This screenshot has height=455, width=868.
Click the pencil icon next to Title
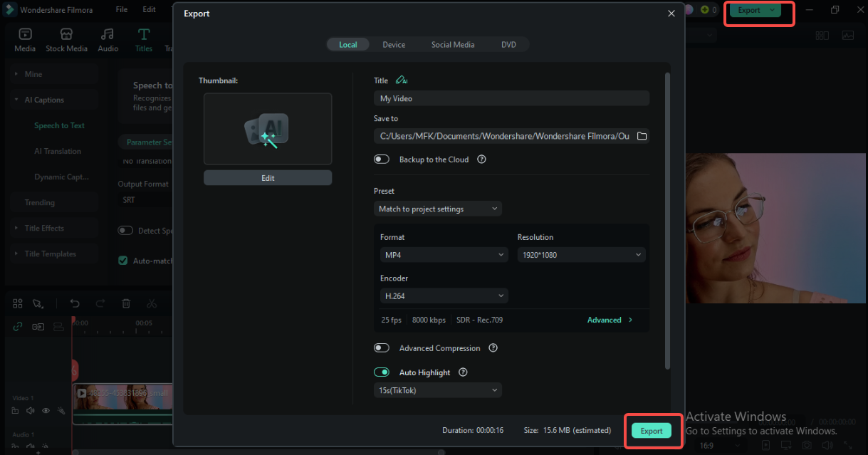(402, 80)
